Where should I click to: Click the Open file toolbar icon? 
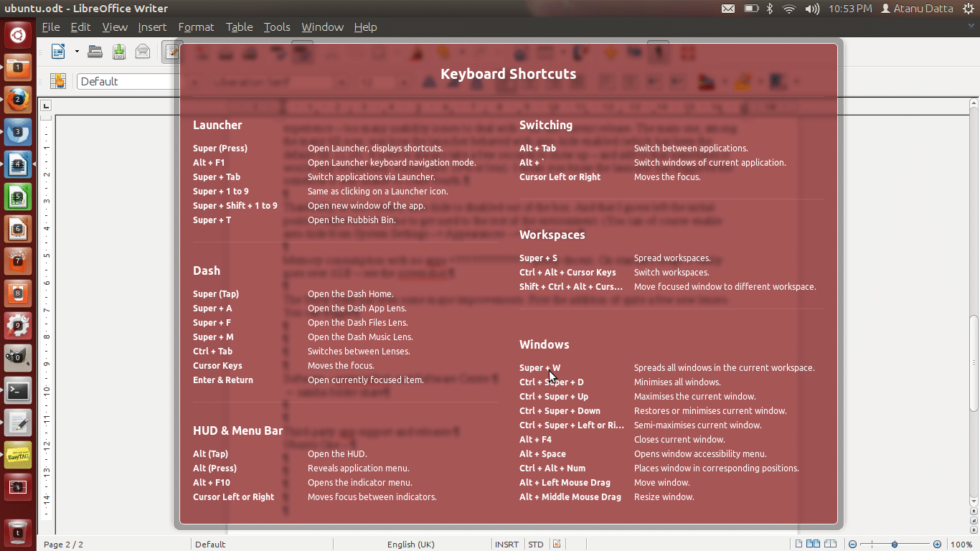(x=95, y=52)
